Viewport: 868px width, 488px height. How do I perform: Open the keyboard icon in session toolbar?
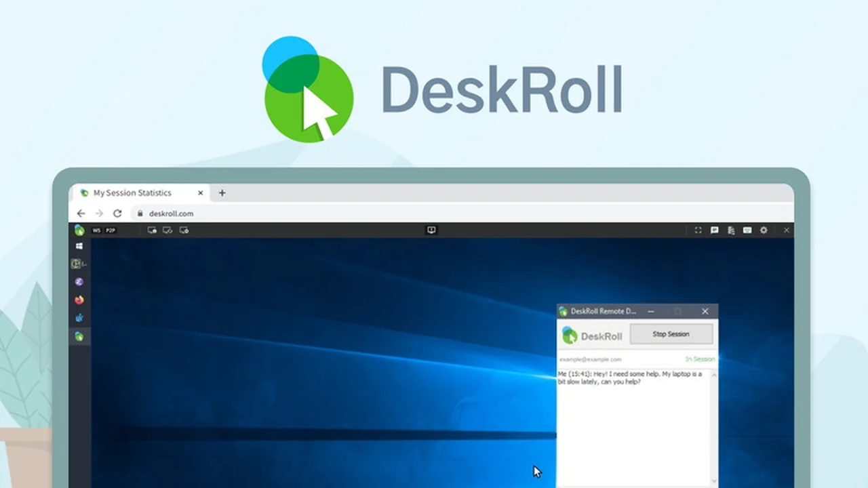(747, 230)
